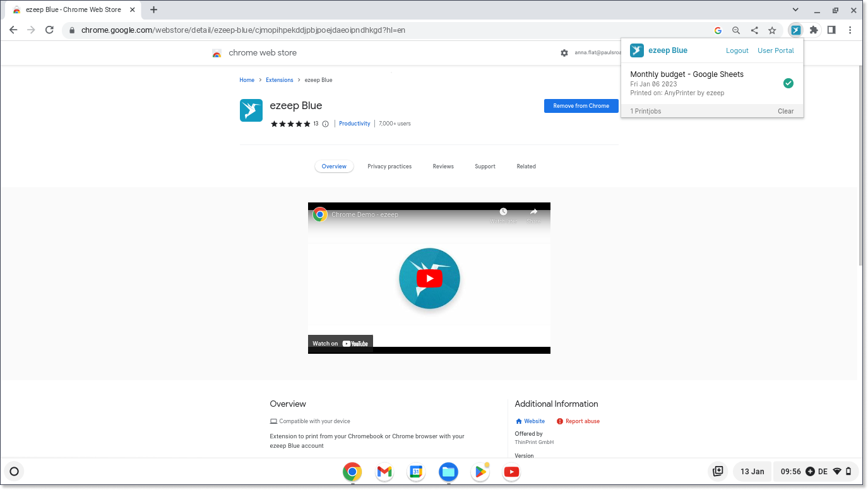The image size is (868, 490).
Task: Click the Remove from Chrome button
Action: (581, 106)
